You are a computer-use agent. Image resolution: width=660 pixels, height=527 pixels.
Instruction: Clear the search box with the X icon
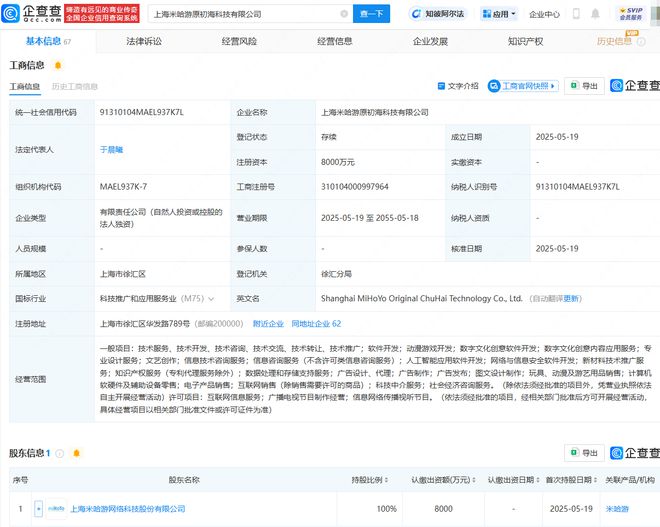pyautogui.click(x=344, y=14)
